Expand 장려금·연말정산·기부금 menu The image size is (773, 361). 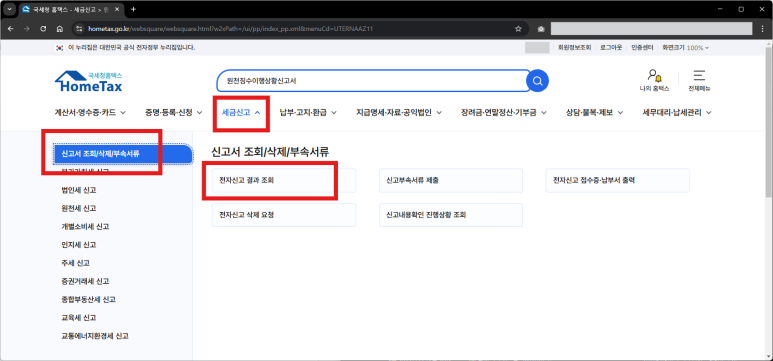pos(504,112)
